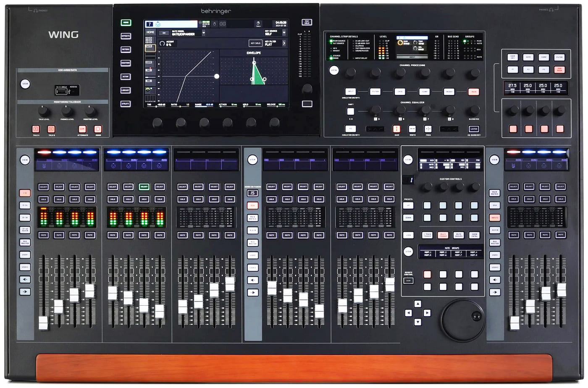Click the DAW remote control button
The image size is (588, 388).
408,281
